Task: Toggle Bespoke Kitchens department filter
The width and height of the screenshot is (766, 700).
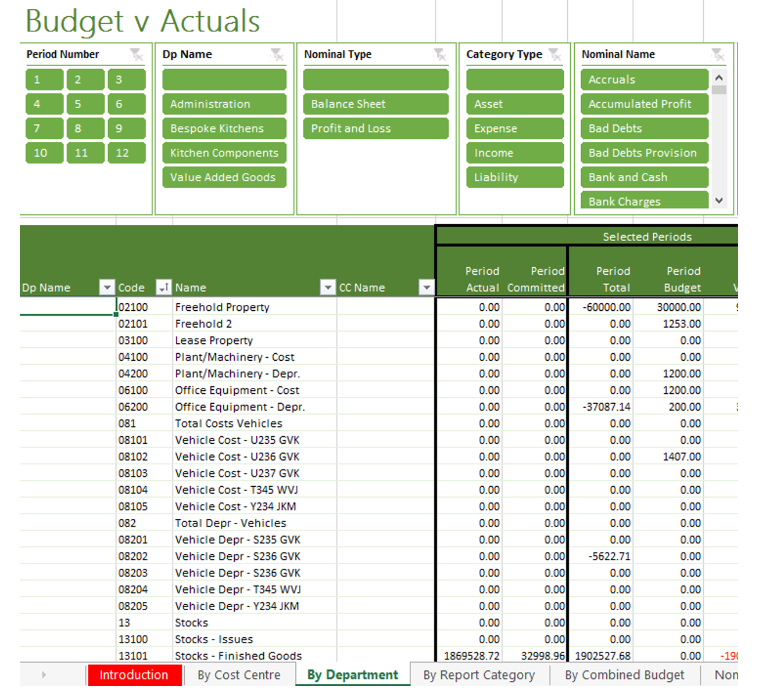Action: tap(224, 128)
